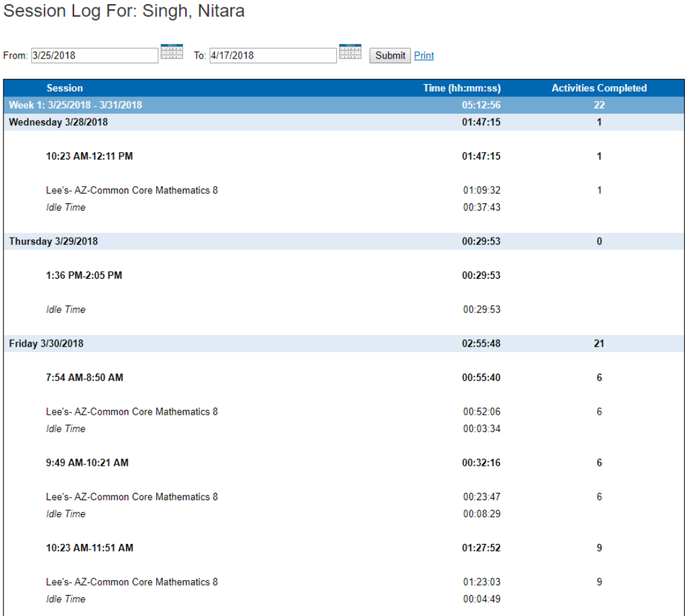The height and width of the screenshot is (616, 685).
Task: Select the weekly activities total 22
Action: (599, 105)
